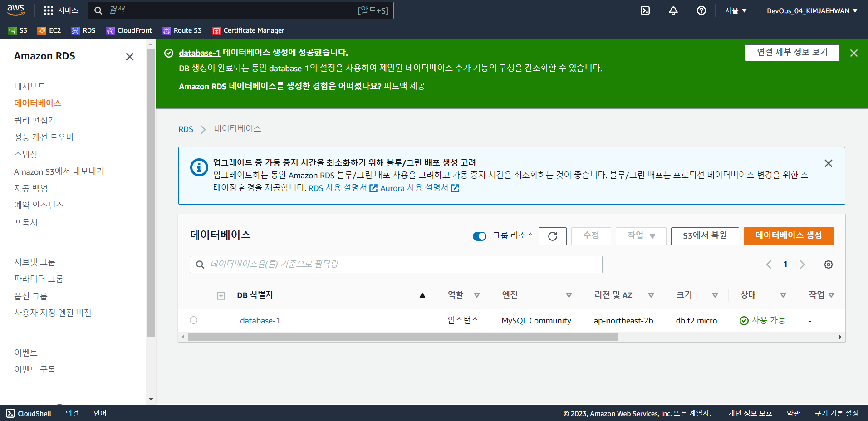
Task: Open 의견 feedback in footer
Action: (72, 413)
